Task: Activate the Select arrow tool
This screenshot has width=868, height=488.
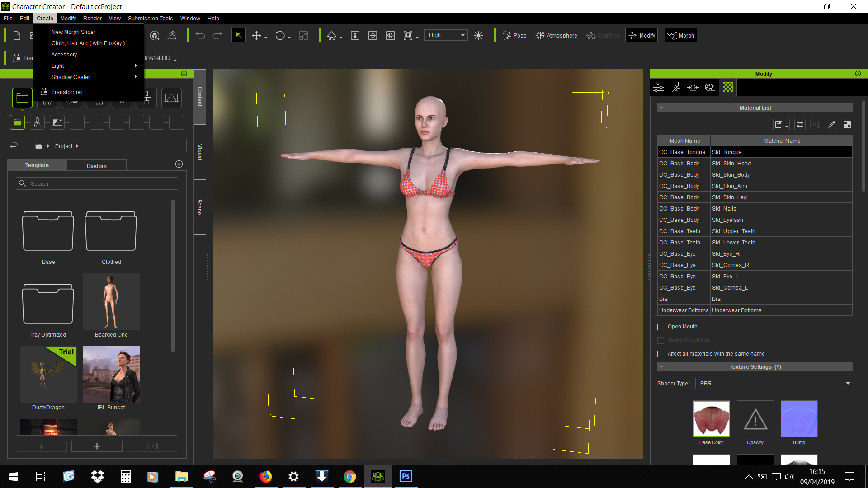Action: click(238, 36)
